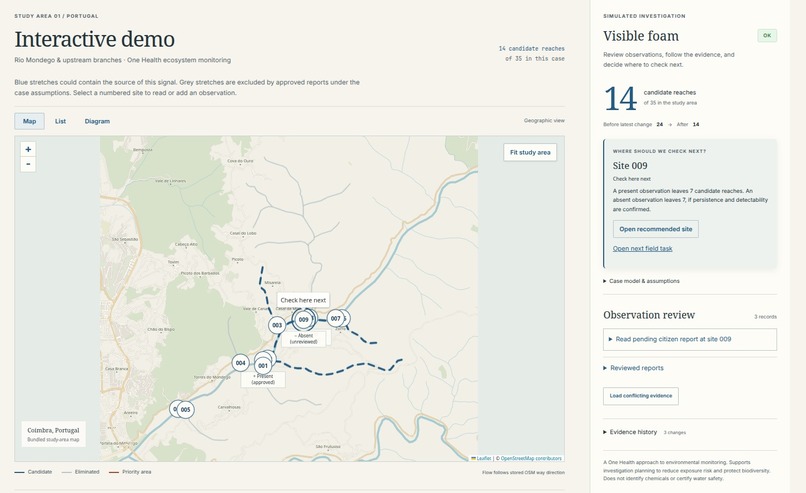Image resolution: width=806 pixels, height=493 pixels.
Task: Open OpenStreetMap contributors link
Action: point(531,458)
